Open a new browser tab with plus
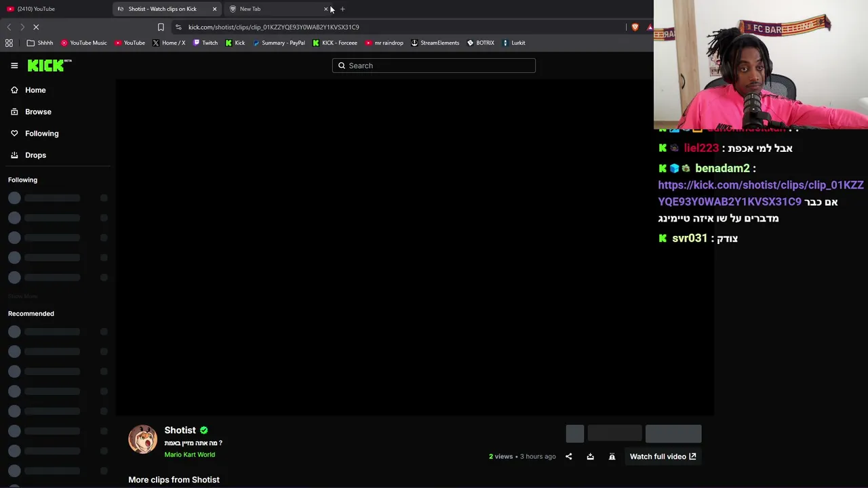868x488 pixels. (x=342, y=9)
